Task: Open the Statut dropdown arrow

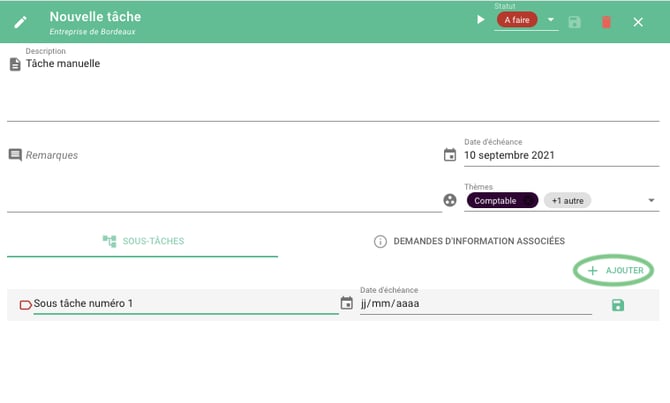Action: coord(551,20)
